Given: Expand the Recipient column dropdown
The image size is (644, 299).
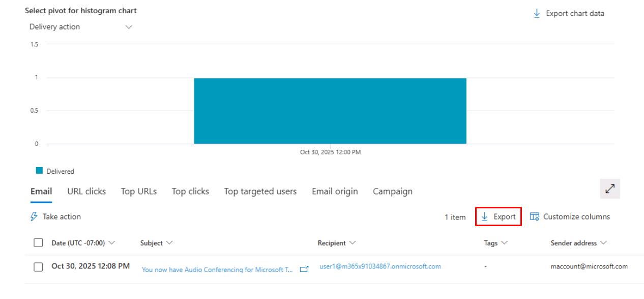Looking at the screenshot, I should coord(353,243).
